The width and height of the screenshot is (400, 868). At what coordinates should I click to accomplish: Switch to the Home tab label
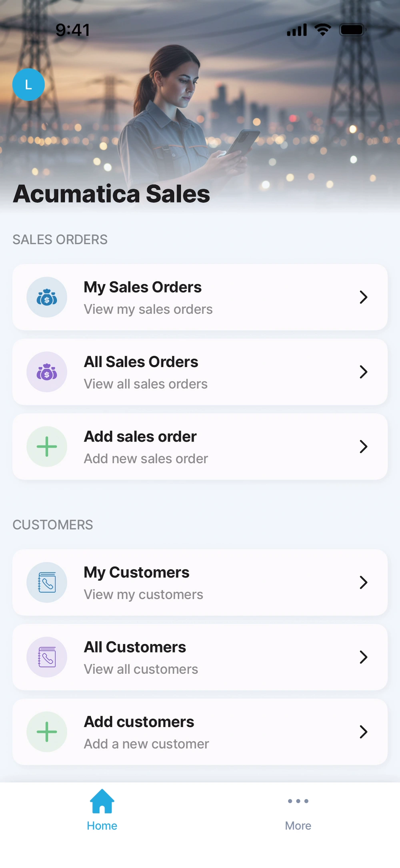click(x=102, y=826)
